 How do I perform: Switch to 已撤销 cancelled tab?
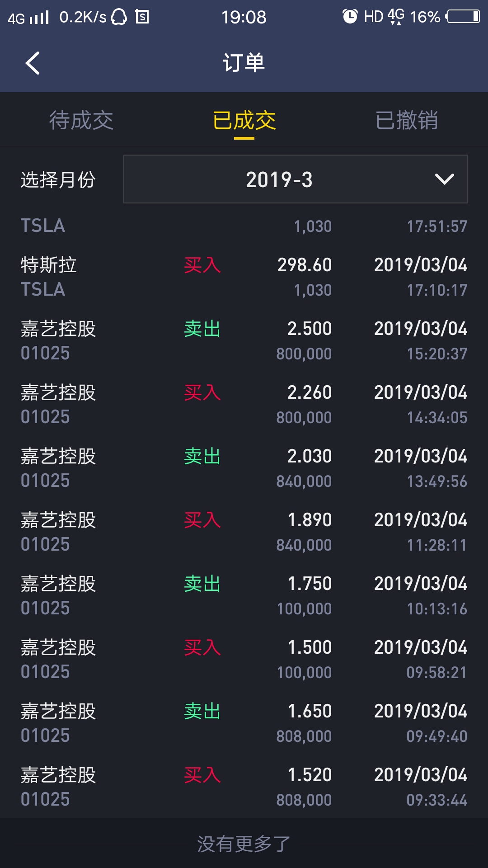coord(407,120)
